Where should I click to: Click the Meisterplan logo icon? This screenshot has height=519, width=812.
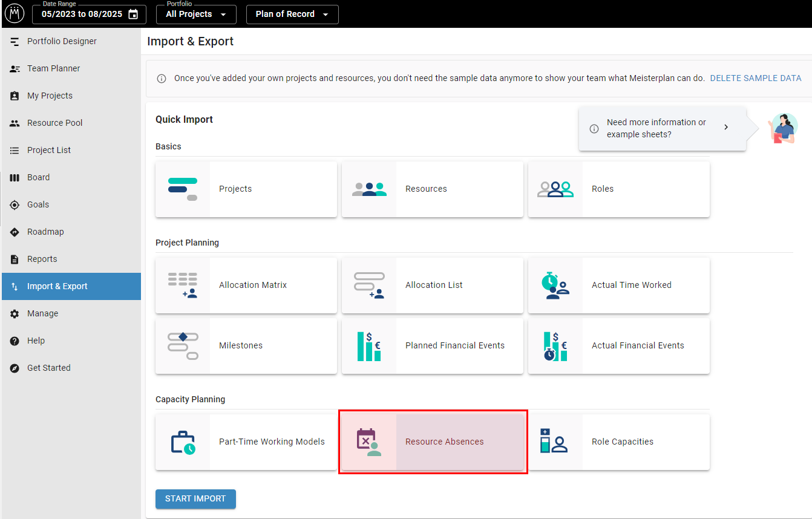(x=15, y=13)
